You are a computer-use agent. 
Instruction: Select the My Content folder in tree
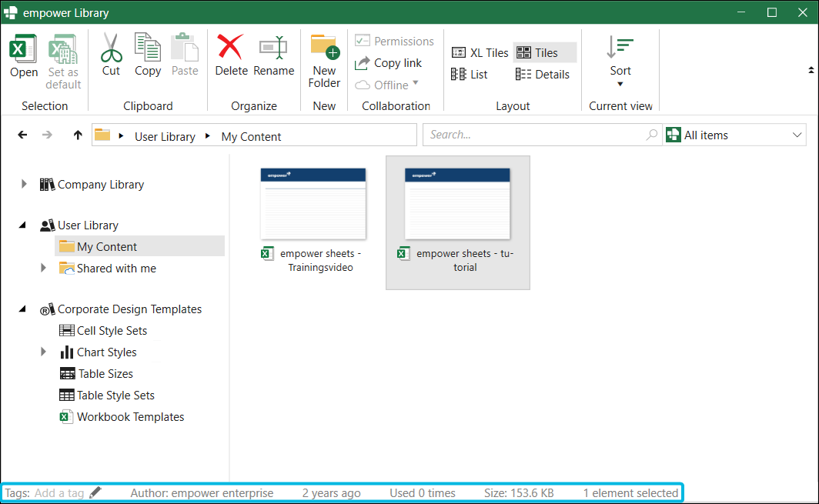tap(139, 246)
